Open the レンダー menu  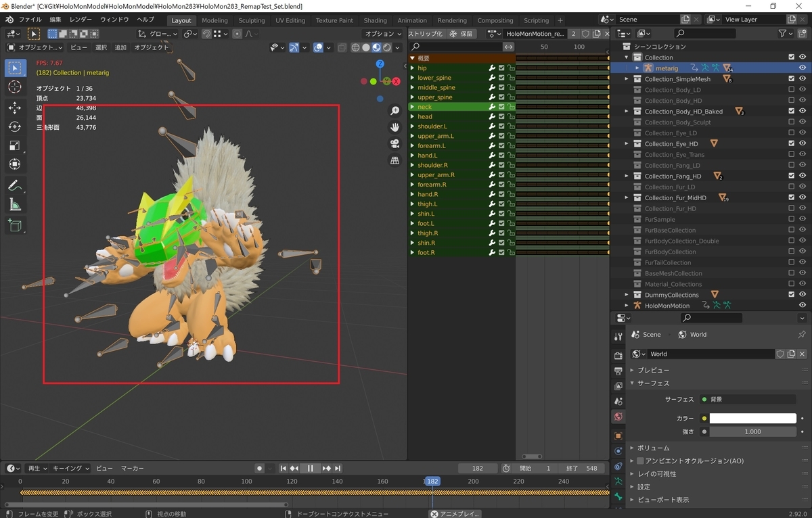tap(81, 20)
